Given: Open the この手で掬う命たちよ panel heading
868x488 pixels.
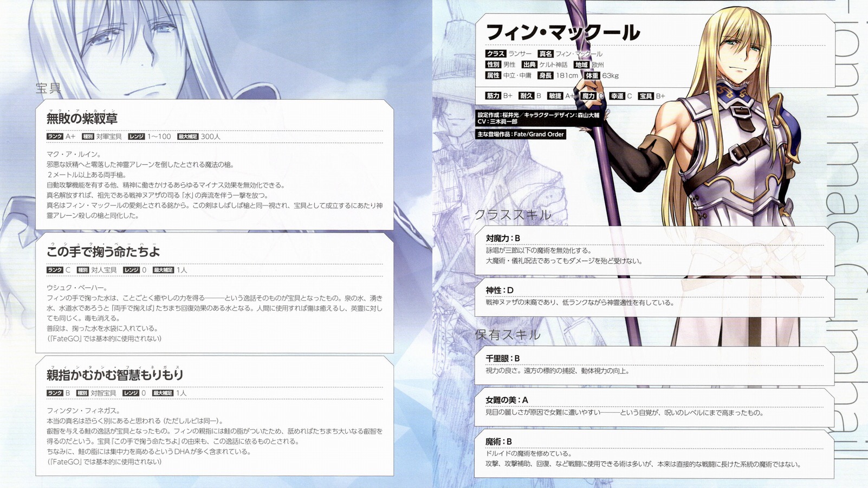Looking at the screenshot, I should tap(103, 252).
